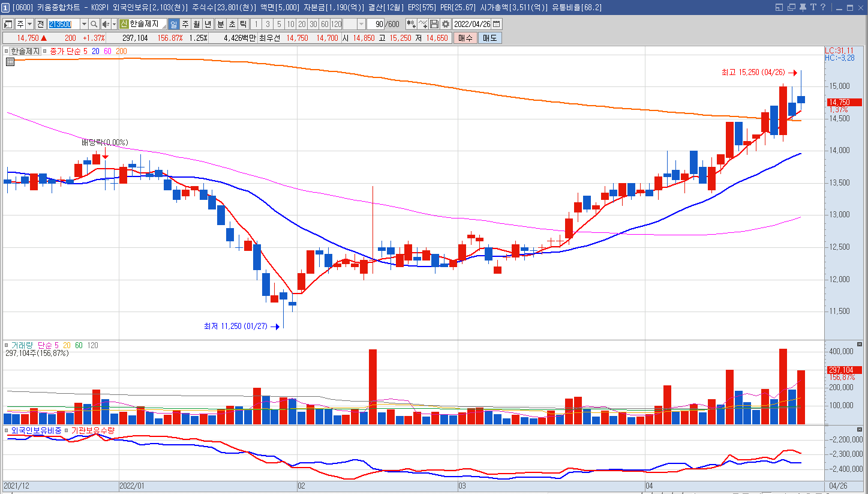The image size is (868, 494).
Task: Click the LC:31.11 indicator text
Action: click(839, 51)
